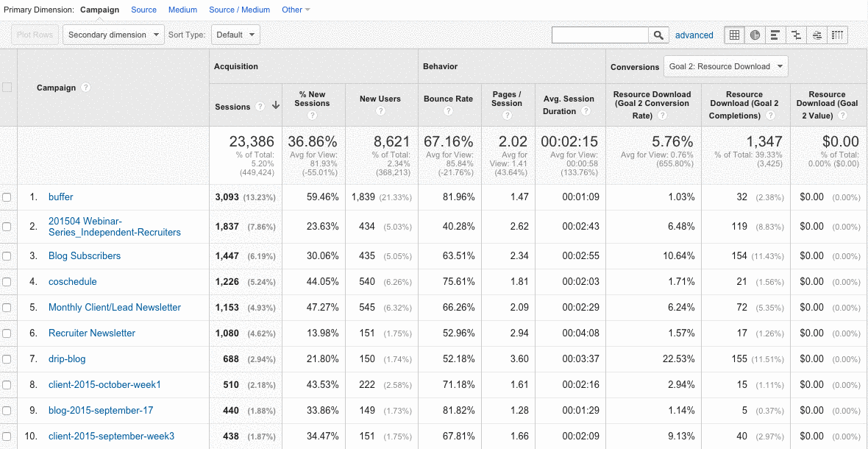The height and width of the screenshot is (449, 868).
Task: Open help icon under Pages / Session
Action: click(x=507, y=115)
